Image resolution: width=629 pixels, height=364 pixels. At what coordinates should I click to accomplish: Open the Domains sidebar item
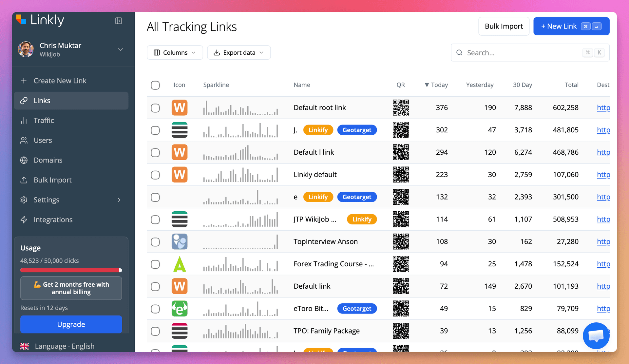tap(71, 160)
